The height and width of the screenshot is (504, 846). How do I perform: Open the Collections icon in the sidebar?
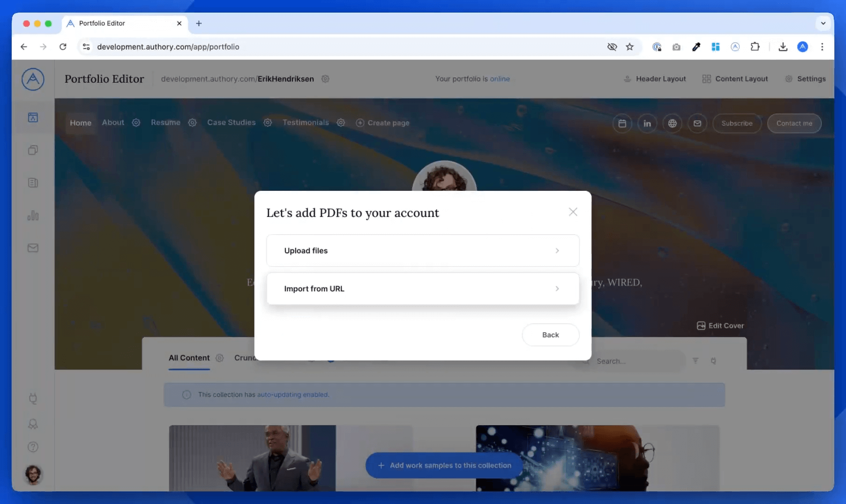(33, 150)
